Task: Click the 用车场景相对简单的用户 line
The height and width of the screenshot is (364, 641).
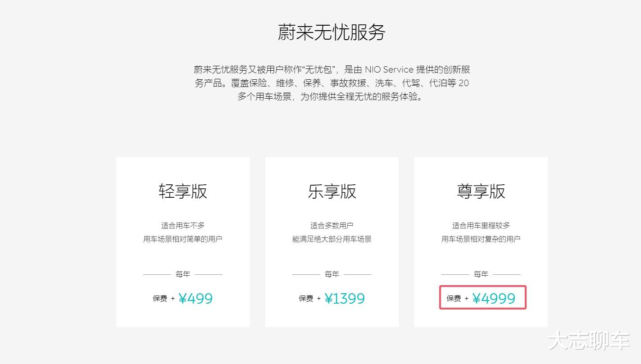Action: pos(182,239)
